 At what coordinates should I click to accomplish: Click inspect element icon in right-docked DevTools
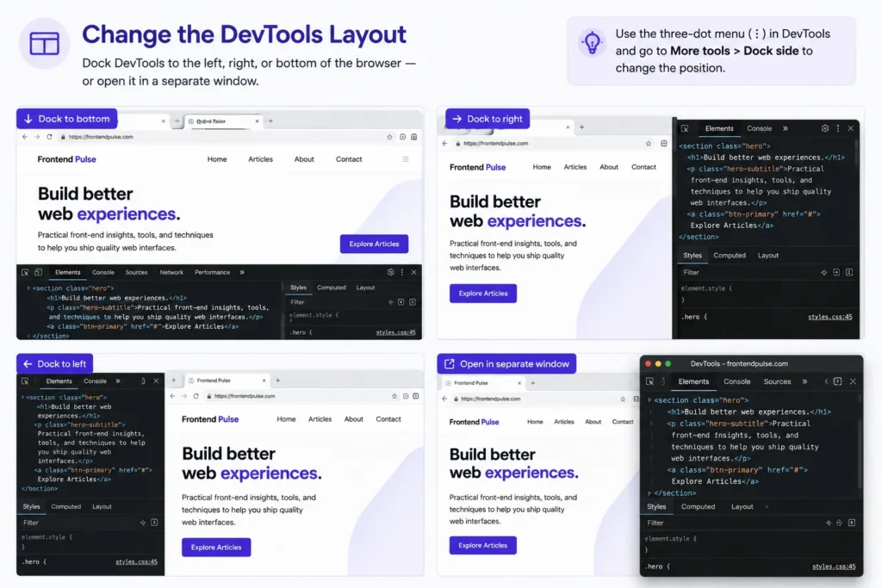(x=685, y=128)
